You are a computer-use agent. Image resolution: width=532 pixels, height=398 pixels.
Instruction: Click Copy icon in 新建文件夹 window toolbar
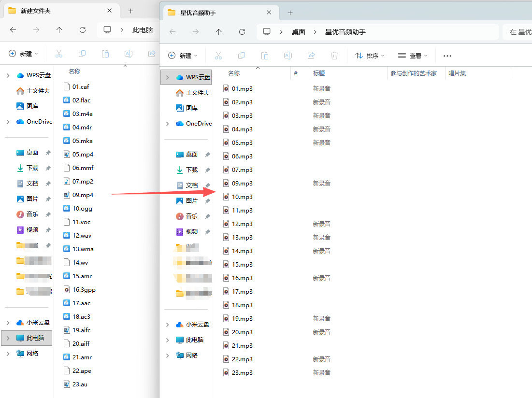pyautogui.click(x=82, y=54)
